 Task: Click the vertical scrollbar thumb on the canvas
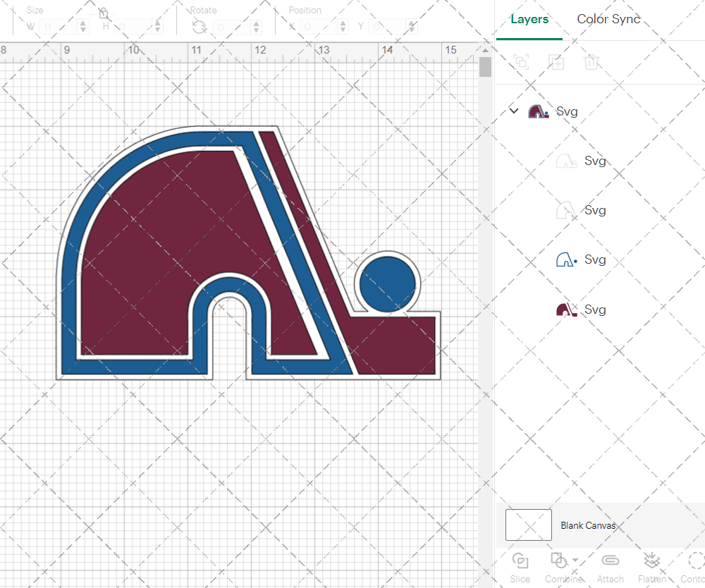(485, 67)
